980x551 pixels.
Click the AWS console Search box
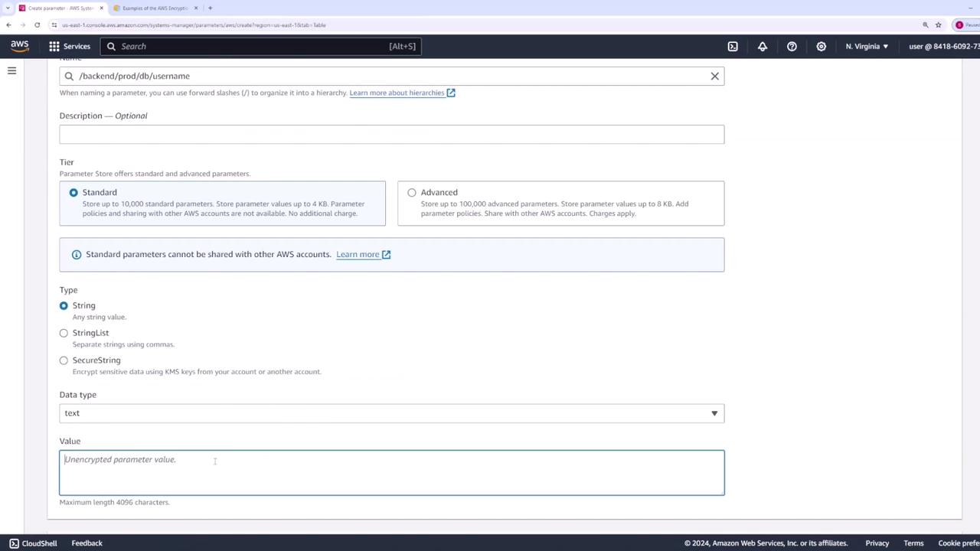click(260, 46)
